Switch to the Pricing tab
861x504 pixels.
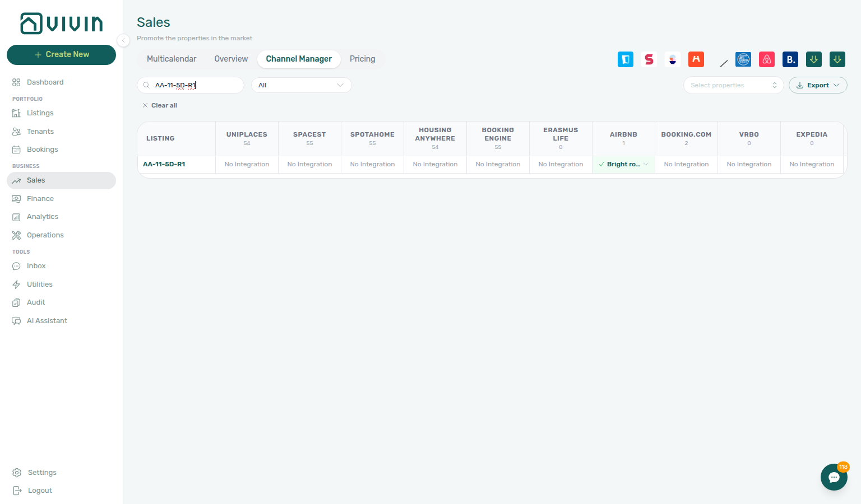pyautogui.click(x=363, y=59)
